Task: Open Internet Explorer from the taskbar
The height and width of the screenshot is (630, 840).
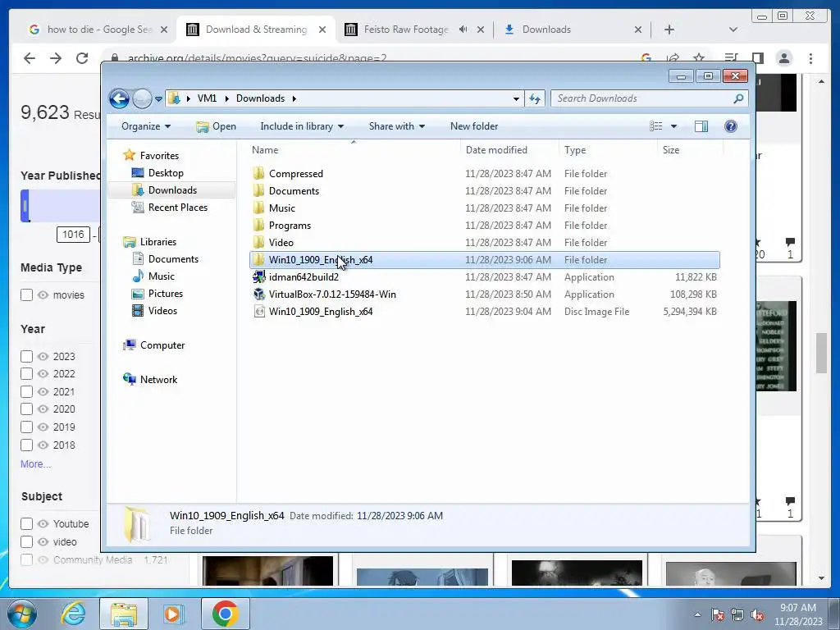Action: pyautogui.click(x=73, y=614)
